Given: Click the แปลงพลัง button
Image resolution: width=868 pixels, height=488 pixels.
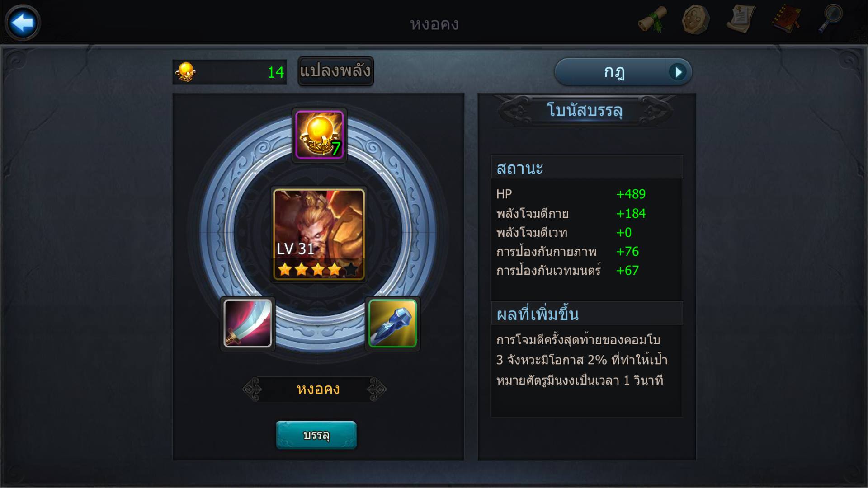Looking at the screenshot, I should 335,71.
